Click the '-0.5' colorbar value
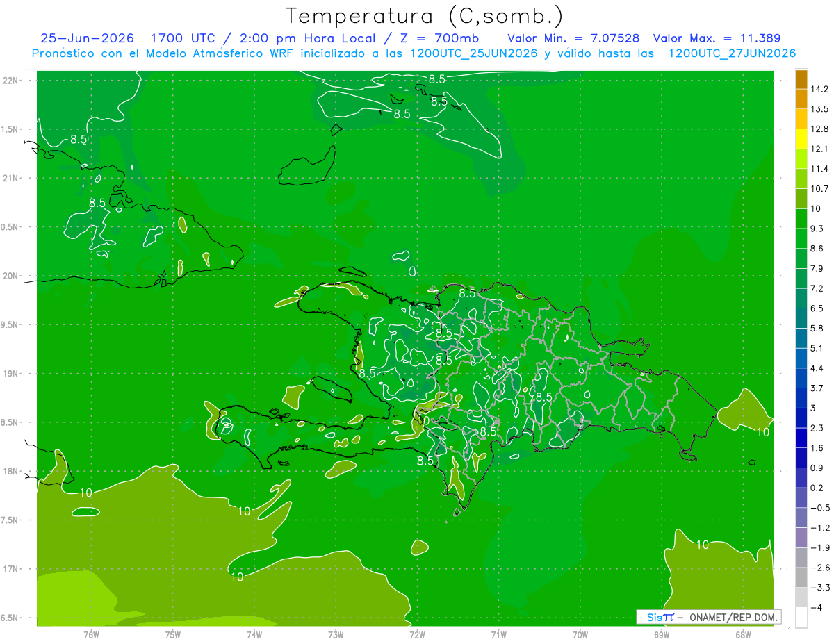Screen dimensions: 834x644 (x=819, y=508)
